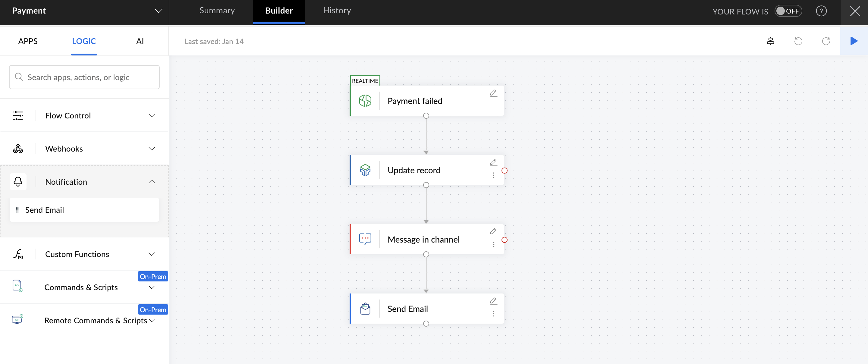Viewport: 868px width, 364px height.
Task: Expand the Flow Control section
Action: 152,116
